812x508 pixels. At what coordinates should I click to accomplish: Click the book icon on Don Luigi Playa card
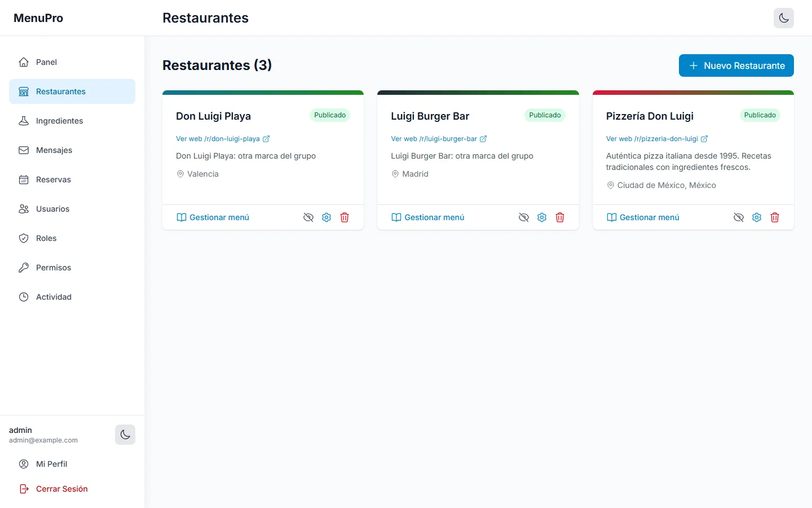(x=182, y=217)
